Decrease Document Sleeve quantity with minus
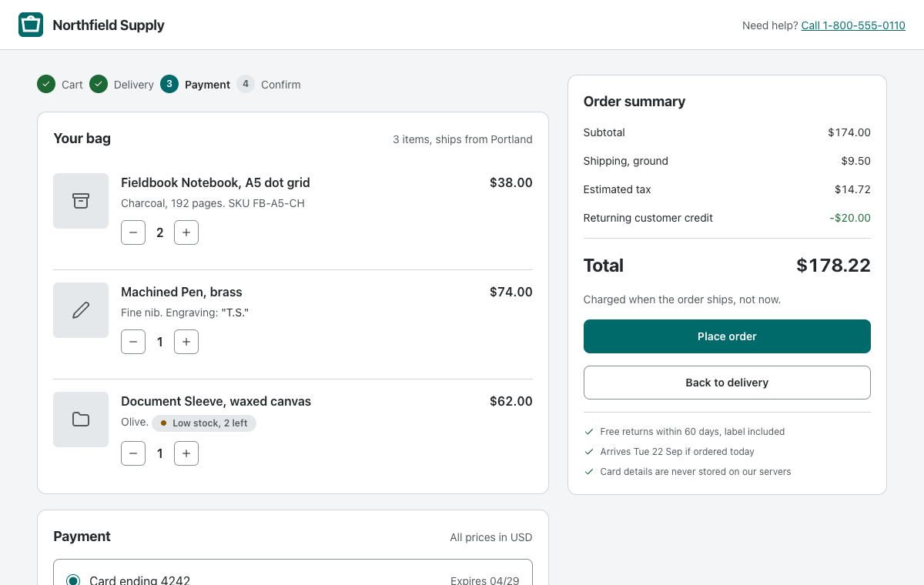Image resolution: width=924 pixels, height=585 pixels. [x=133, y=453]
